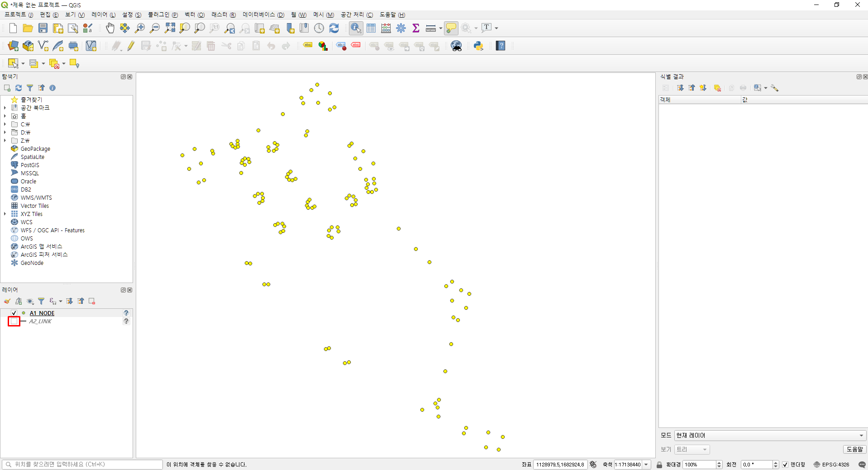Open the 보기 dropdown showing 트리

692,450
